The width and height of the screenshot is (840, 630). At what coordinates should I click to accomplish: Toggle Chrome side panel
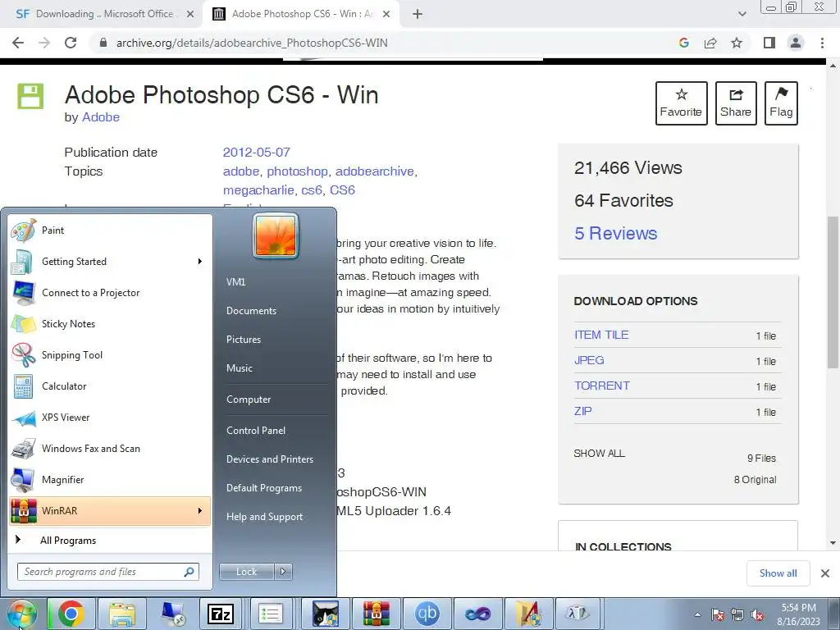point(769,43)
